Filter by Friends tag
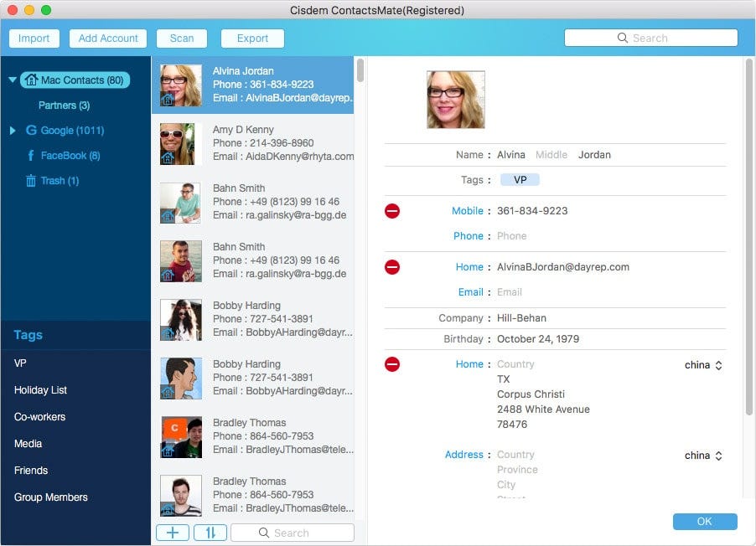 click(x=31, y=471)
